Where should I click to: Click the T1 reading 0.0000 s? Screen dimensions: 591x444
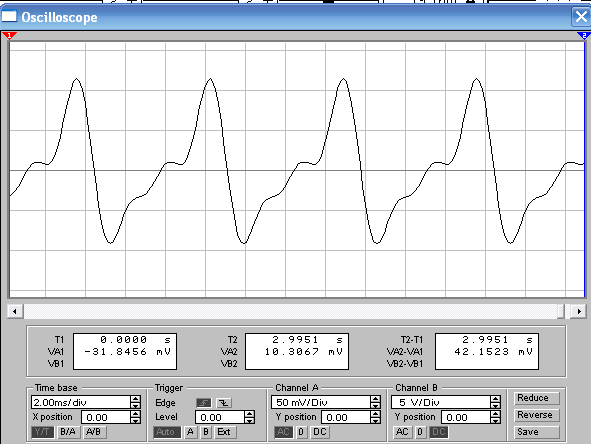point(135,340)
